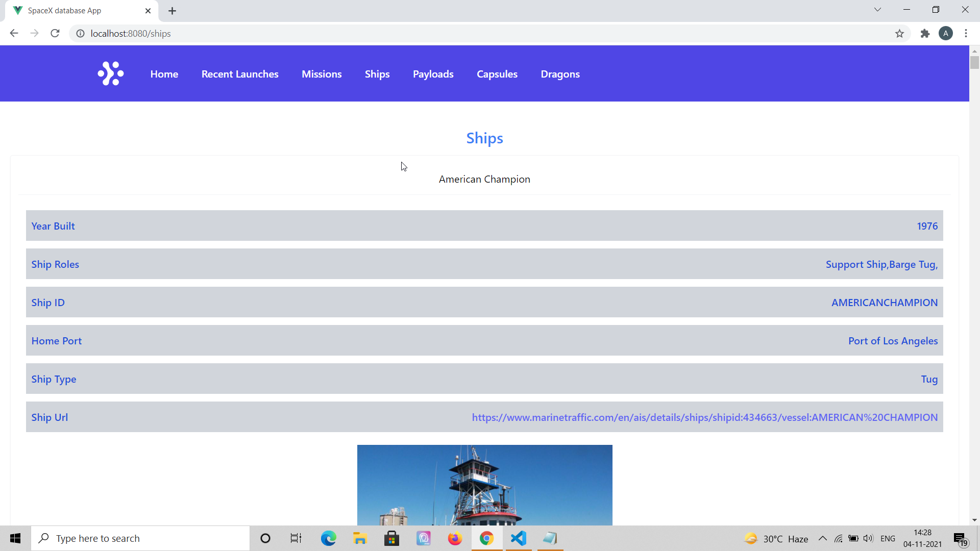Image resolution: width=980 pixels, height=551 pixels.
Task: Expand the tab search chevron
Action: tap(877, 10)
